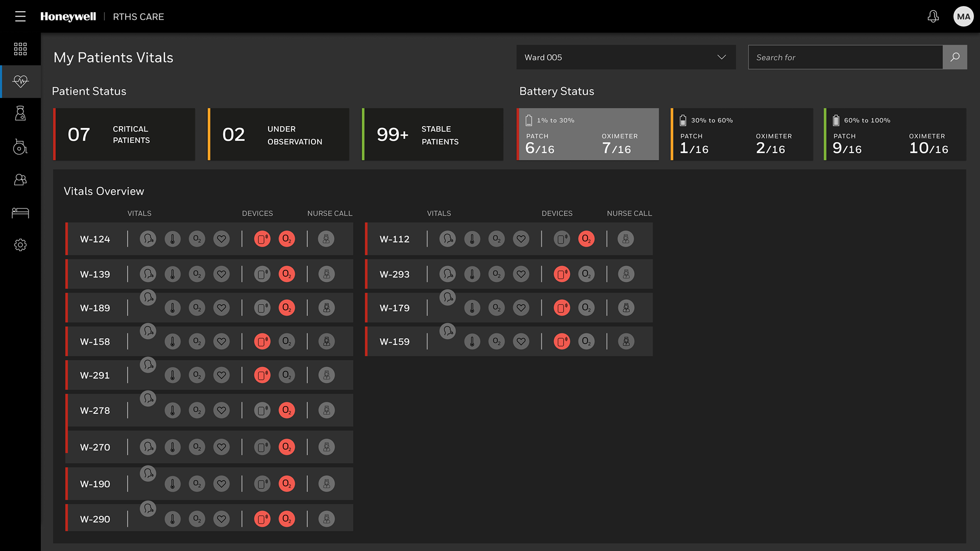Open the bed management sidebar icon
This screenshot has height=551, width=980.
coord(20,213)
